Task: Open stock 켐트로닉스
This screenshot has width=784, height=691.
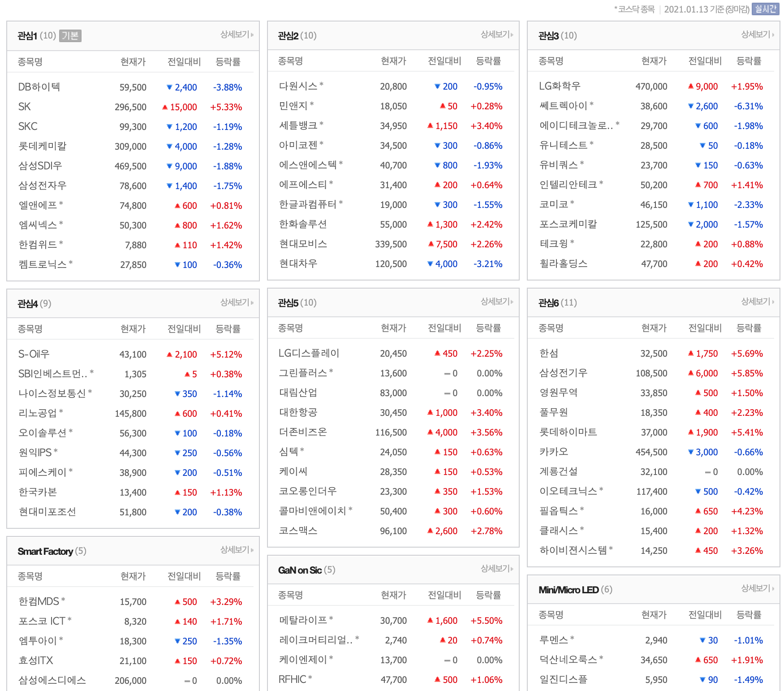Action: pyautogui.click(x=42, y=264)
